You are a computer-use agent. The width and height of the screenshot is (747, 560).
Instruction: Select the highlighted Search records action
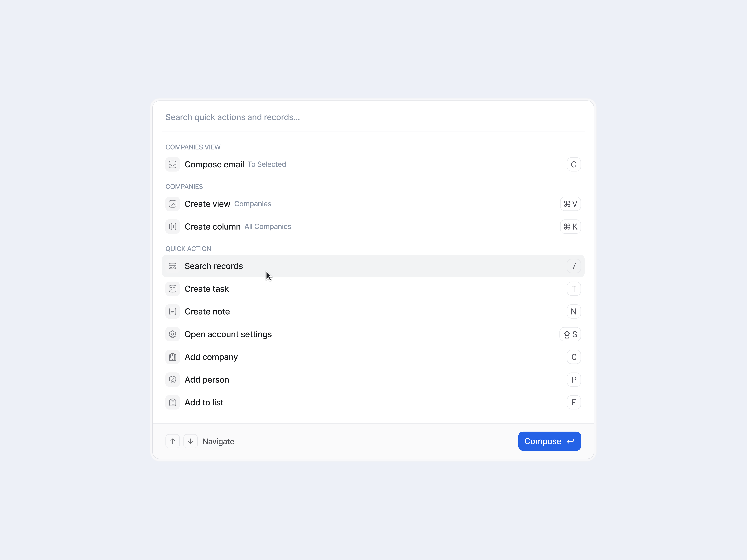click(x=214, y=266)
